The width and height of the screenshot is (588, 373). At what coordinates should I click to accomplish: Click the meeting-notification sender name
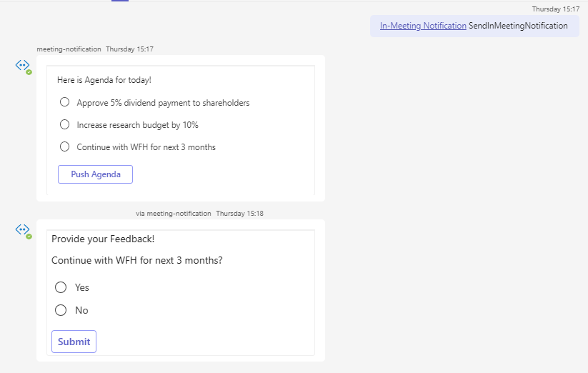pyautogui.click(x=69, y=49)
